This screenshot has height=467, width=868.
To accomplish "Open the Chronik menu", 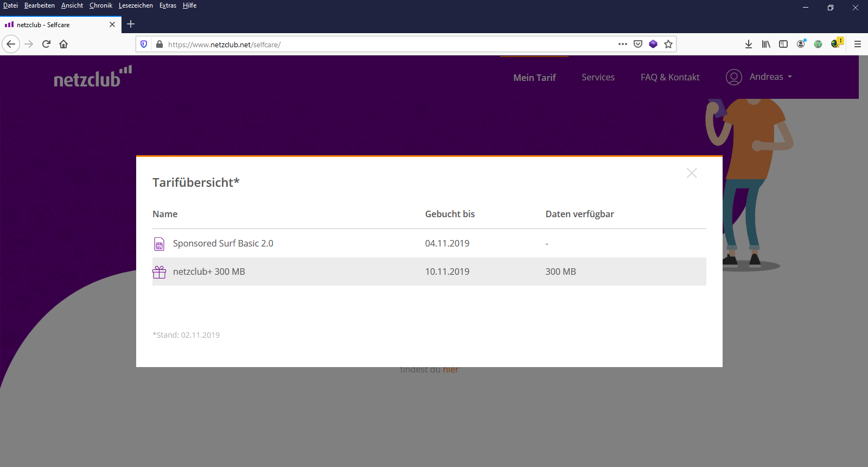I will (101, 5).
